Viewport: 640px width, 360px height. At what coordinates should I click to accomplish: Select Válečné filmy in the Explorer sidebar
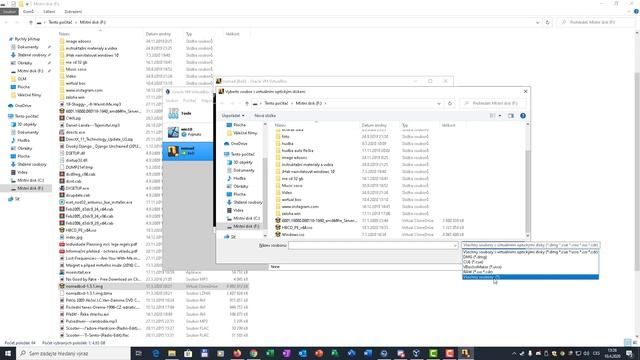tap(29, 95)
